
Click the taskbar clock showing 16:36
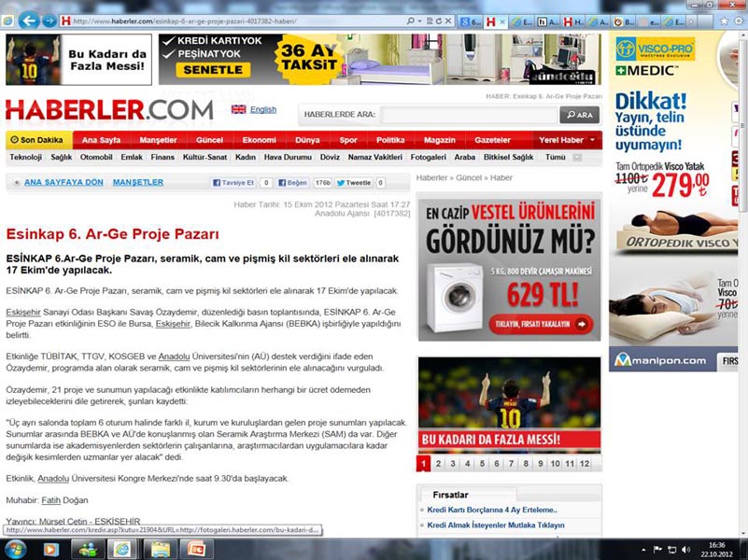pos(717,550)
